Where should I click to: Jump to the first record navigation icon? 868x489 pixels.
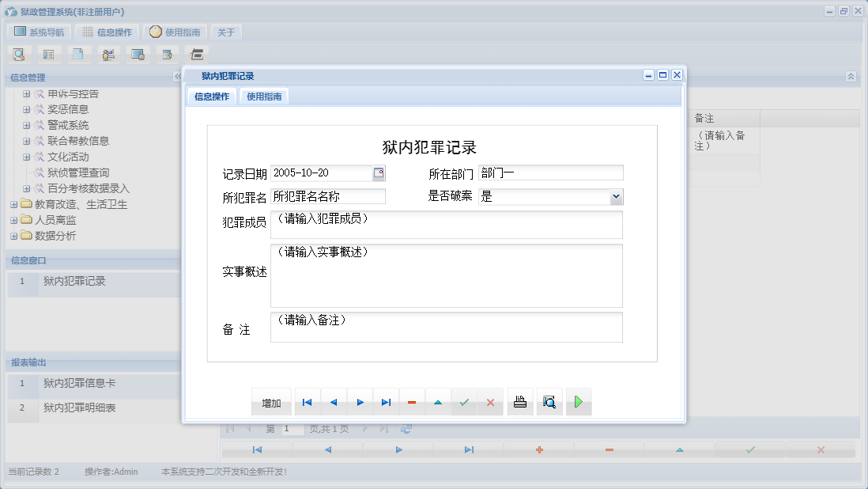(307, 402)
